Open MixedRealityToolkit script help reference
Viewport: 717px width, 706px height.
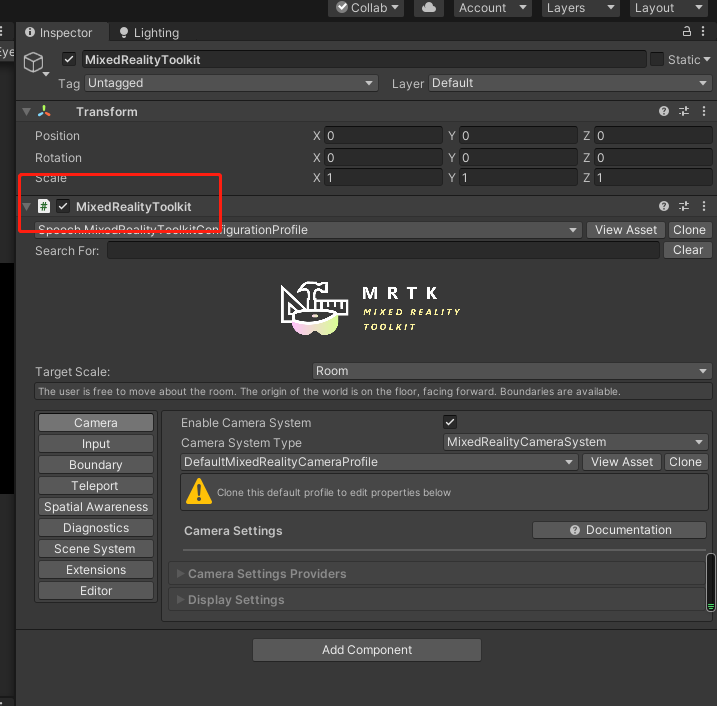coord(664,206)
